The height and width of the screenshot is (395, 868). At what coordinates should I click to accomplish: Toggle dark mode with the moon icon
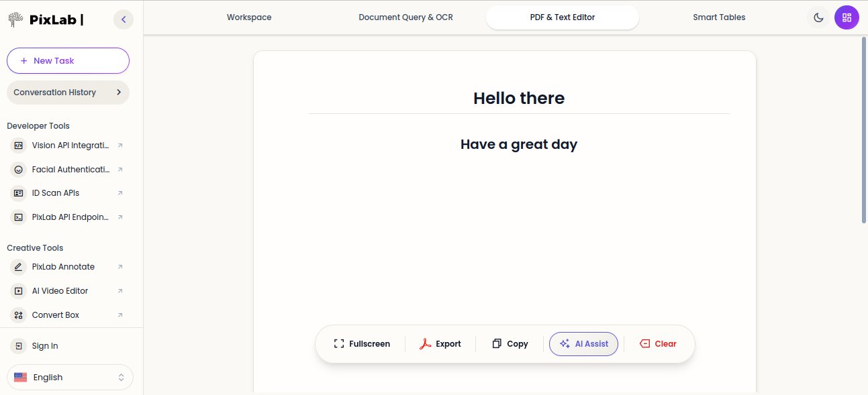[x=818, y=17]
